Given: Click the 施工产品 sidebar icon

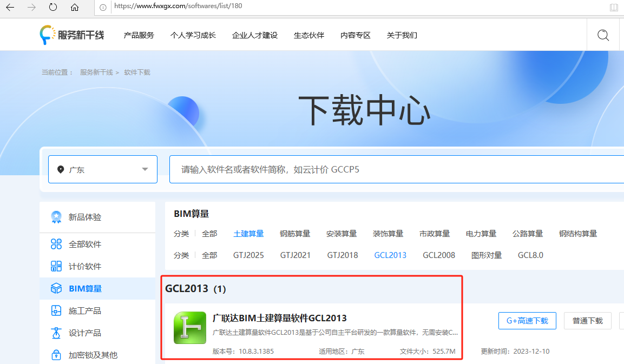Looking at the screenshot, I should click(x=56, y=310).
